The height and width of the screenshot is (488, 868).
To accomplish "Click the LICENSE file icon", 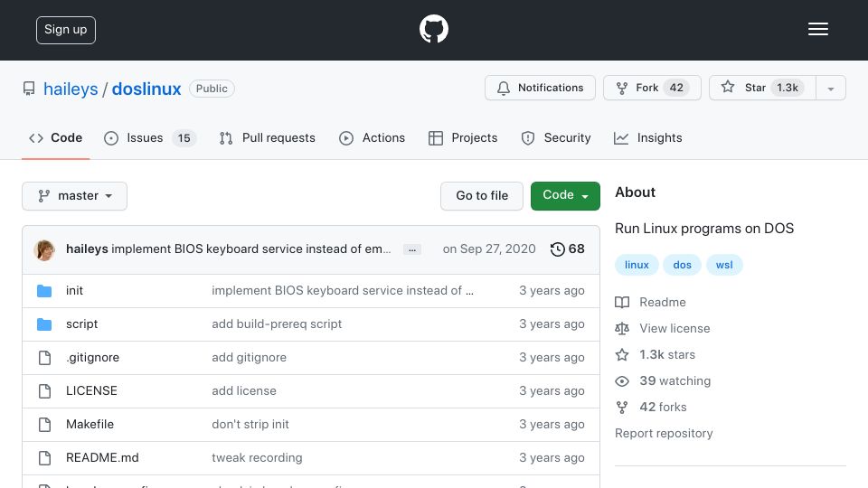I will (45, 391).
